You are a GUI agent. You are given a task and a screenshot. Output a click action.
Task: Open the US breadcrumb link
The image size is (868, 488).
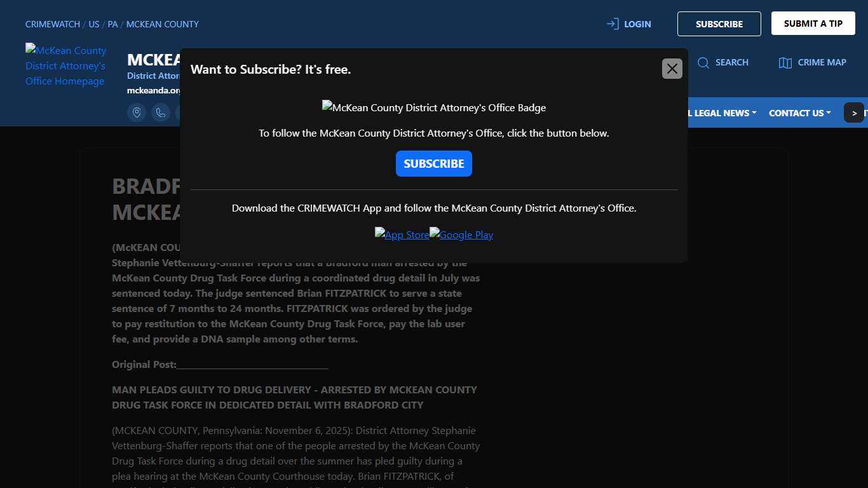click(x=94, y=24)
